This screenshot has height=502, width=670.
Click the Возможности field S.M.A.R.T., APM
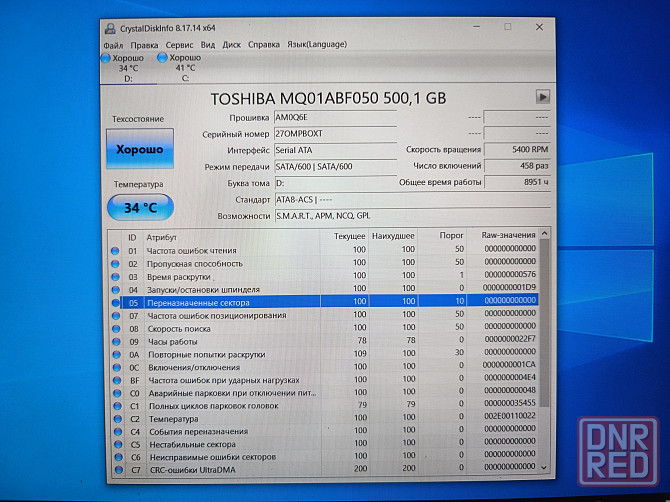pyautogui.click(x=412, y=216)
